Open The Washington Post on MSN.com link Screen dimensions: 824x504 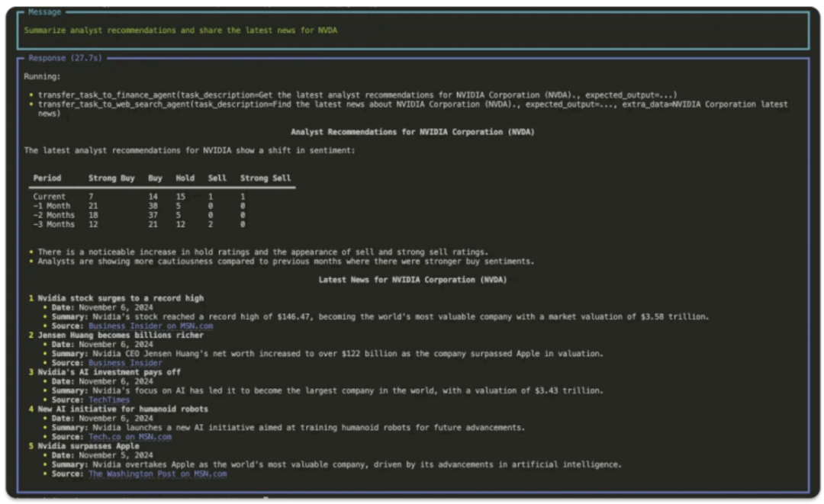[158, 474]
